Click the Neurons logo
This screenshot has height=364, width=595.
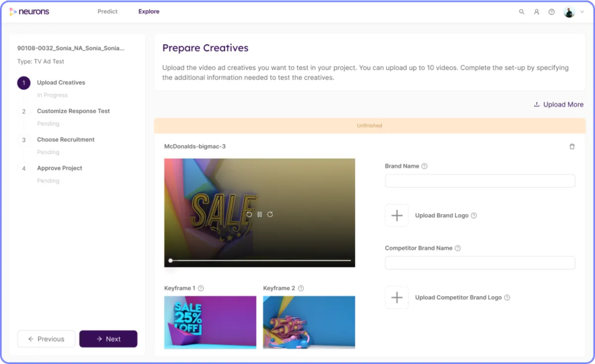click(29, 11)
